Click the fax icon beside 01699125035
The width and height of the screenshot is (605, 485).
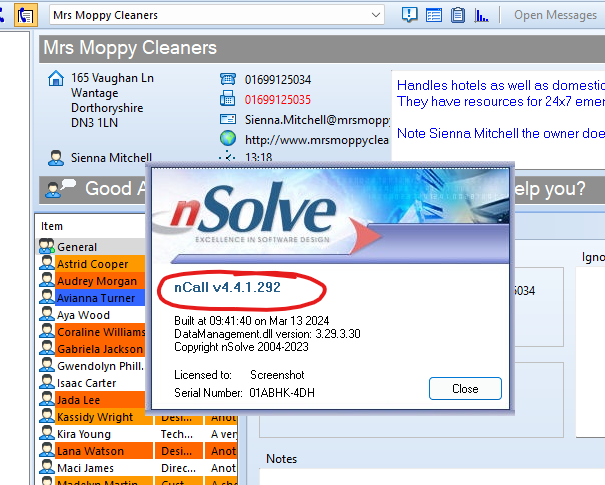(228, 98)
